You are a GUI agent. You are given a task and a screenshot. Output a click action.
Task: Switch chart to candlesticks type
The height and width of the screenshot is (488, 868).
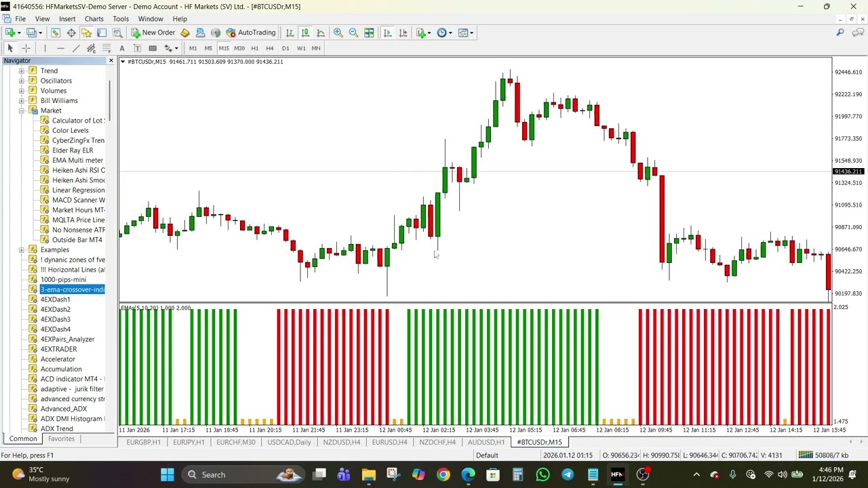click(305, 33)
